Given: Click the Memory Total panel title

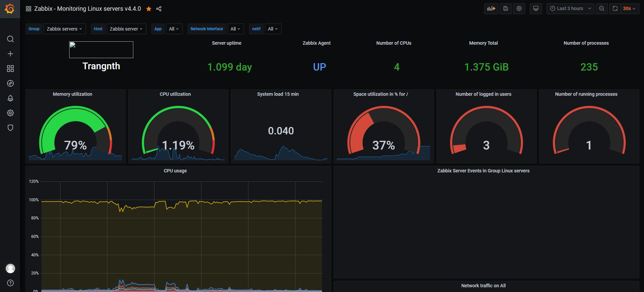Looking at the screenshot, I should click(x=484, y=43).
